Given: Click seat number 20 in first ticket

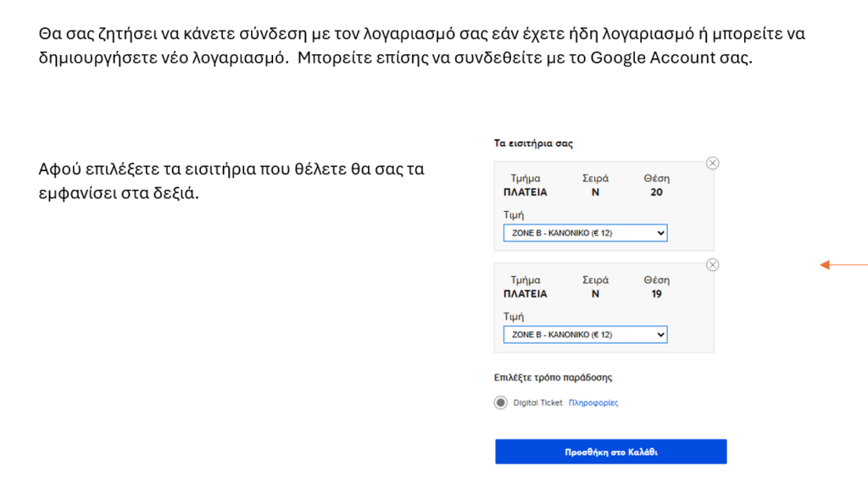Looking at the screenshot, I should [656, 192].
